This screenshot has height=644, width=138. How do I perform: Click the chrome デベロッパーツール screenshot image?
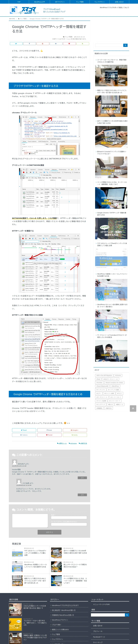[49, 135]
